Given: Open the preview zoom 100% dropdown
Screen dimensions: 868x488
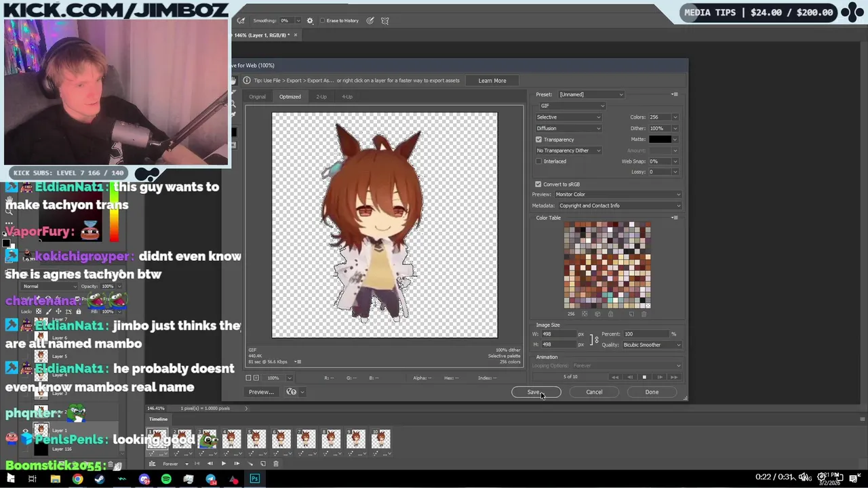Looking at the screenshot, I should pyautogui.click(x=290, y=378).
